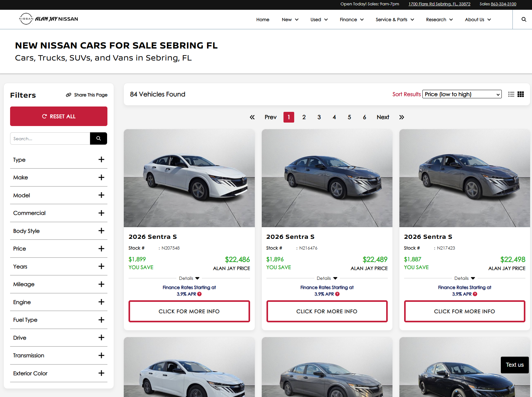Open the Sort Results dropdown

(x=462, y=94)
